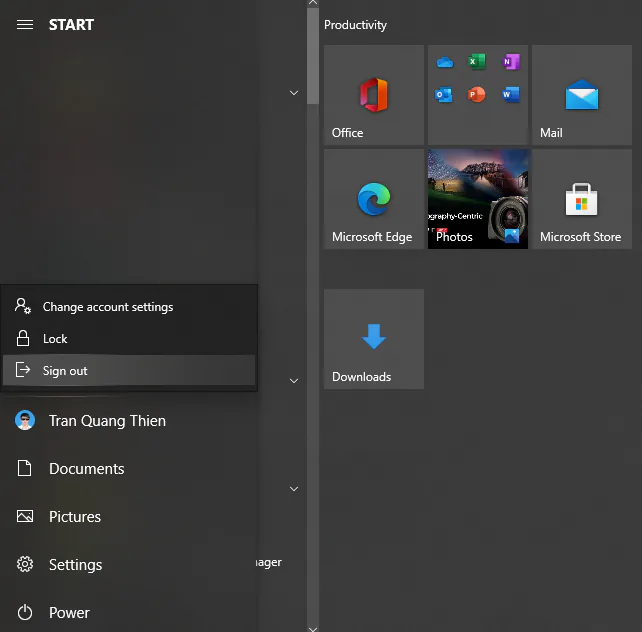
Task: Open the Power options
Action: tap(129, 612)
